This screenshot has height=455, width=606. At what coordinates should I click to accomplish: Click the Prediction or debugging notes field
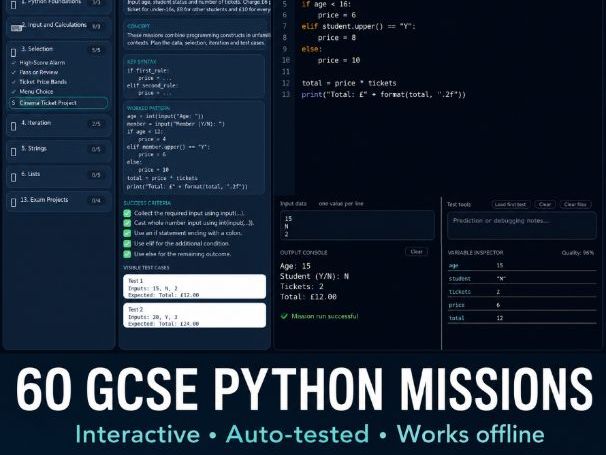(x=522, y=226)
